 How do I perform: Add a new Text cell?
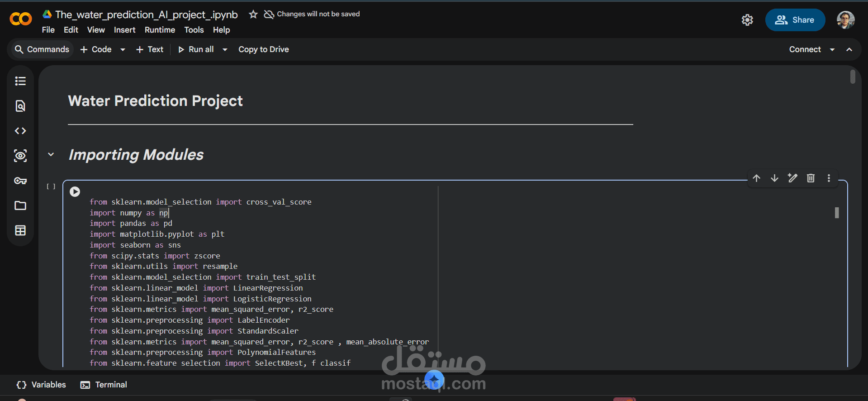point(150,49)
